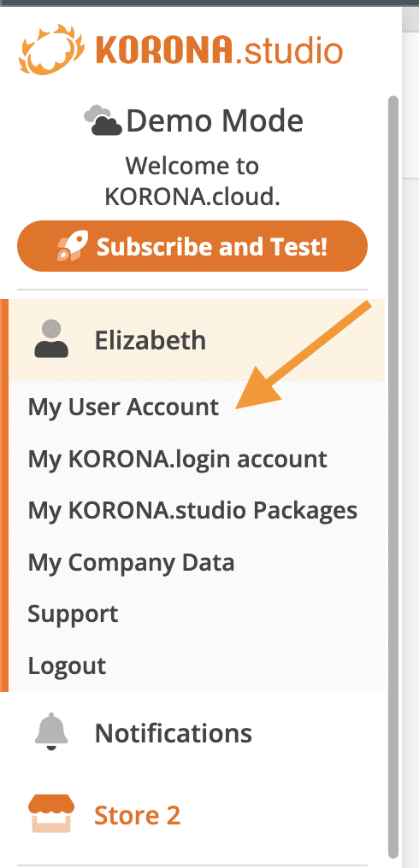Click the Demo Mode cloud icon
Screen dimensions: 419x868
coord(103,120)
